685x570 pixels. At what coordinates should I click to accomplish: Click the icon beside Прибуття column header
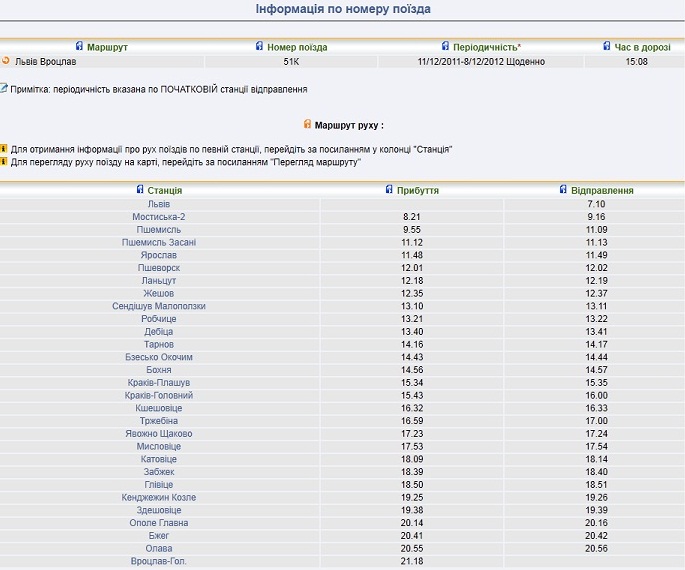(x=389, y=190)
